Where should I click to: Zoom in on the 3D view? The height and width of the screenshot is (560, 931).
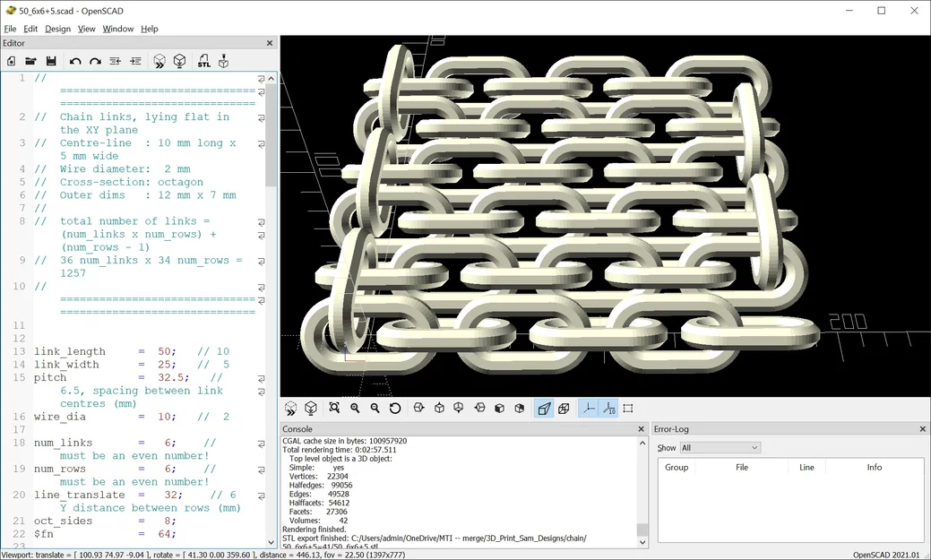tap(355, 408)
